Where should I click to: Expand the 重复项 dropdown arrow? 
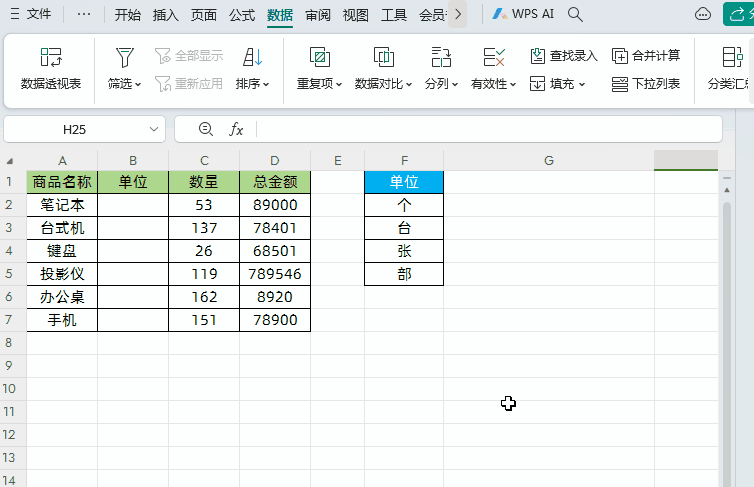(x=339, y=85)
